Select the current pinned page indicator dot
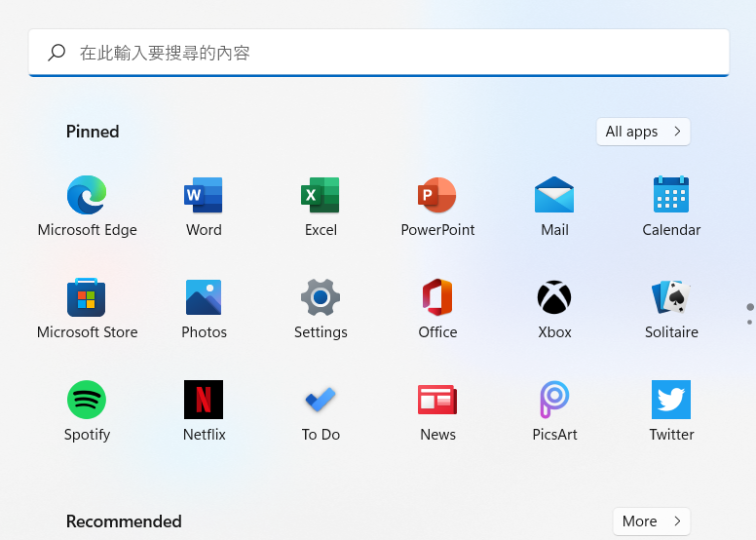 click(750, 307)
